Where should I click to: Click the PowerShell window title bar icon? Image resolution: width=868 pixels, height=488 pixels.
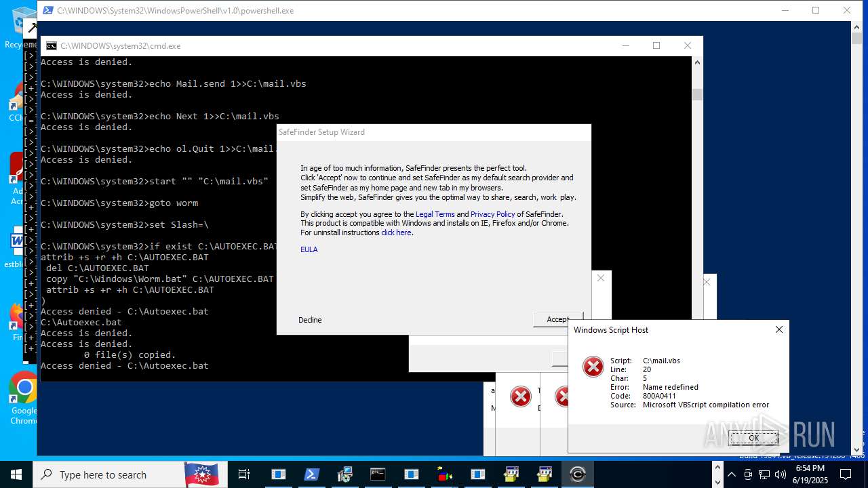click(x=47, y=11)
